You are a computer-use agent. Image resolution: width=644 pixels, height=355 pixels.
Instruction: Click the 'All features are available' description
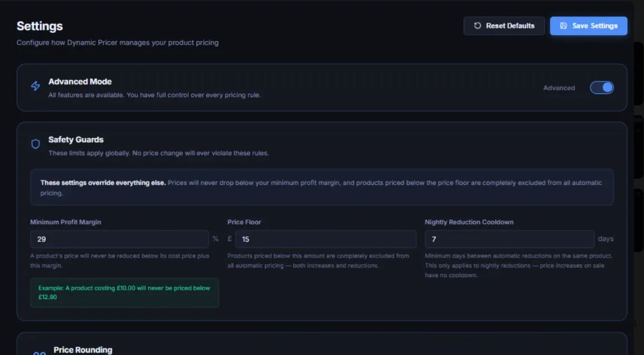pyautogui.click(x=154, y=95)
